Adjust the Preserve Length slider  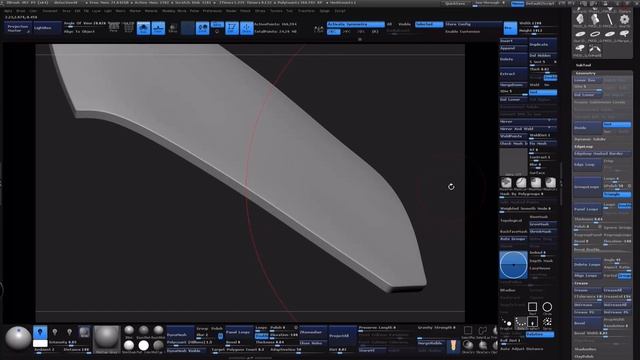tap(384, 328)
